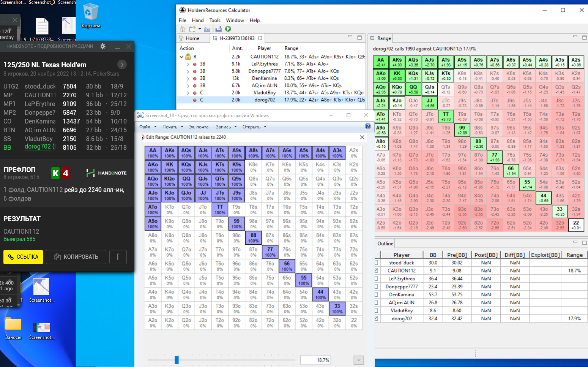Expand the AQ im ALIN 3B tree node
This screenshot has height=367, width=588.
(x=188, y=86)
